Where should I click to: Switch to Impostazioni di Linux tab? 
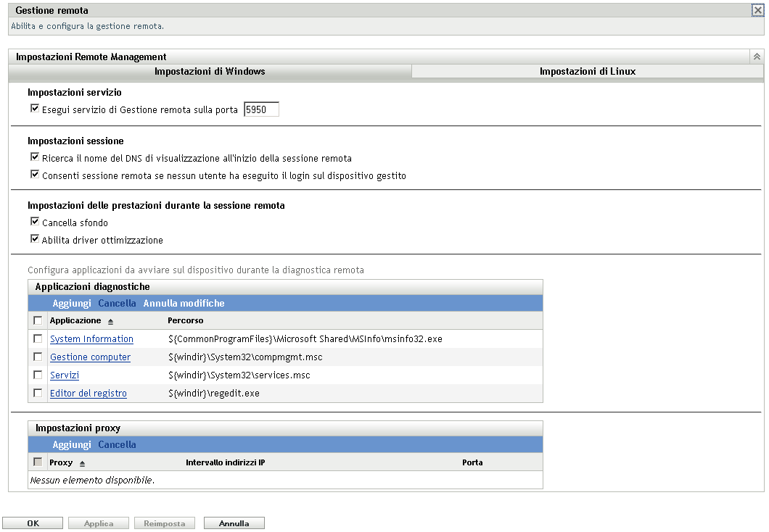[589, 71]
